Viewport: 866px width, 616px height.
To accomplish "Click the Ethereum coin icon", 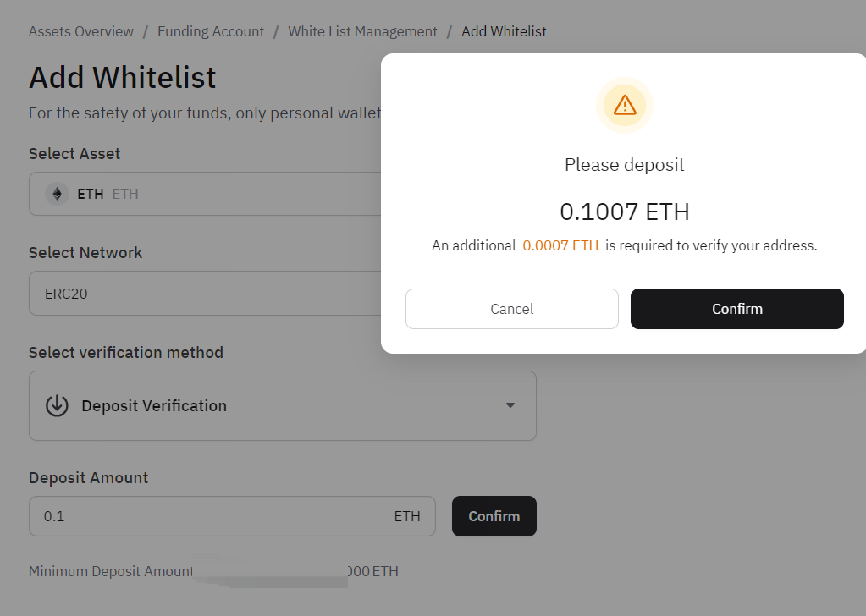I will [x=58, y=194].
